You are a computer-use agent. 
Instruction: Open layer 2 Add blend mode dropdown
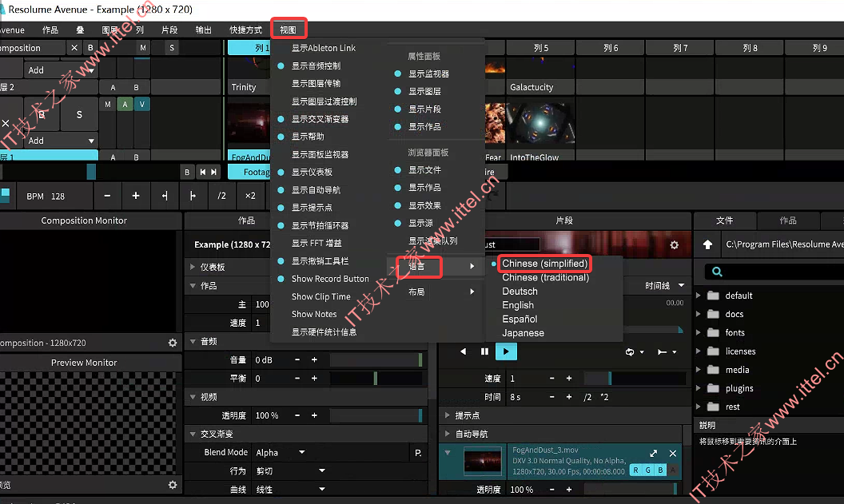60,141
